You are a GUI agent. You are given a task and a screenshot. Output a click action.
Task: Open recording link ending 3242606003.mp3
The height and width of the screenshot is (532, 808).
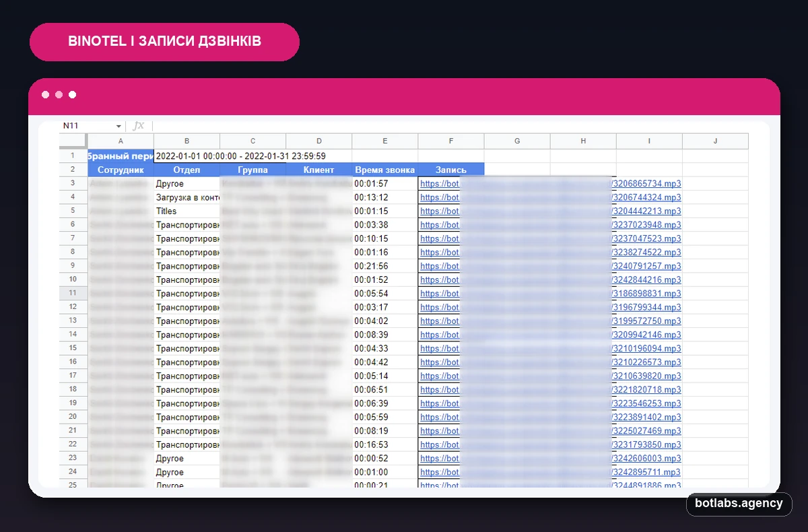click(x=550, y=459)
